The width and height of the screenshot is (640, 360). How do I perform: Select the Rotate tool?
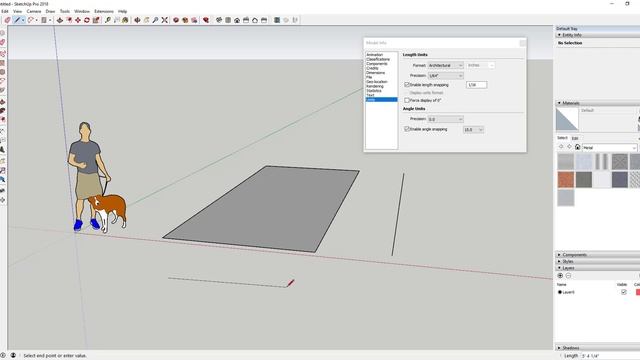[x=87, y=20]
